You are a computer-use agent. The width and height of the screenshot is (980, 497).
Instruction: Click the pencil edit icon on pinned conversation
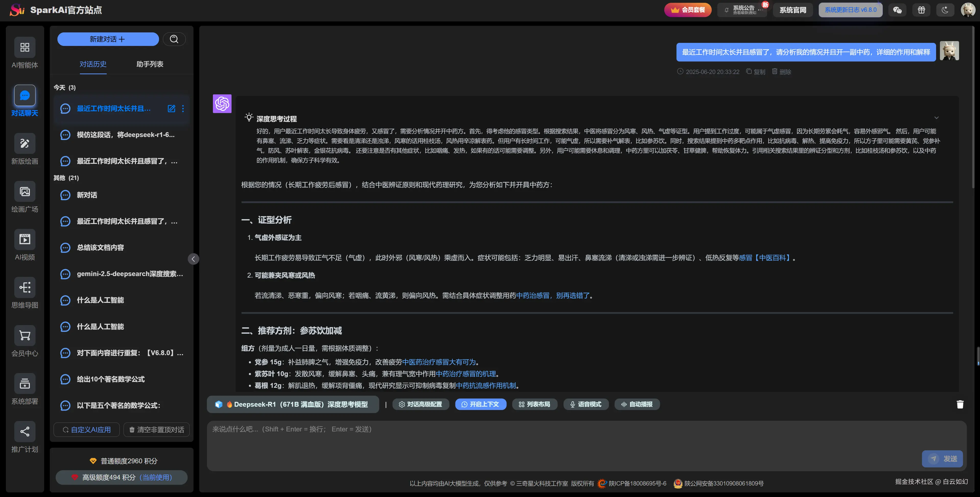171,108
